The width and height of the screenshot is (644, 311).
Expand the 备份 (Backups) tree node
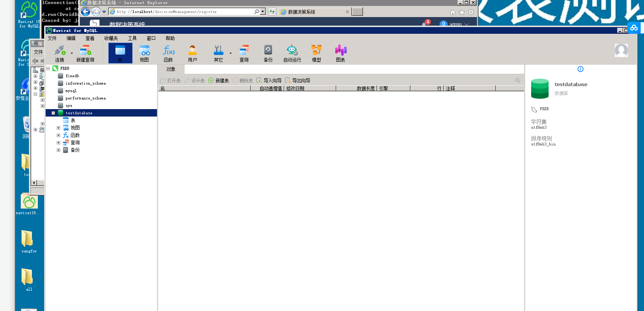[x=58, y=150]
